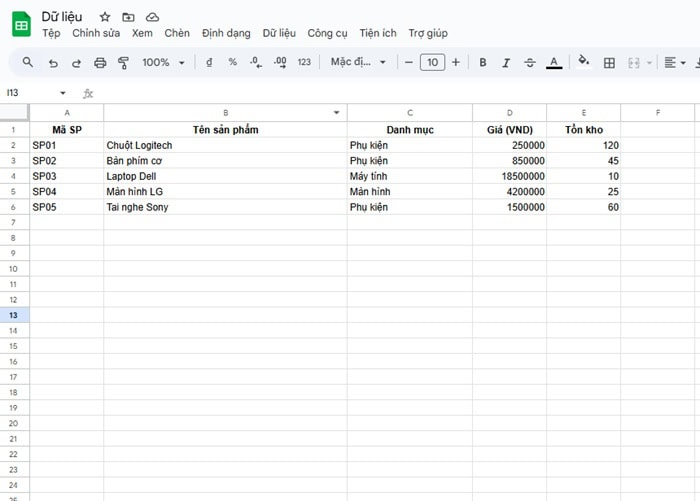This screenshot has width=700, height=501.
Task: Open the Dữ liệu menu
Action: point(279,33)
